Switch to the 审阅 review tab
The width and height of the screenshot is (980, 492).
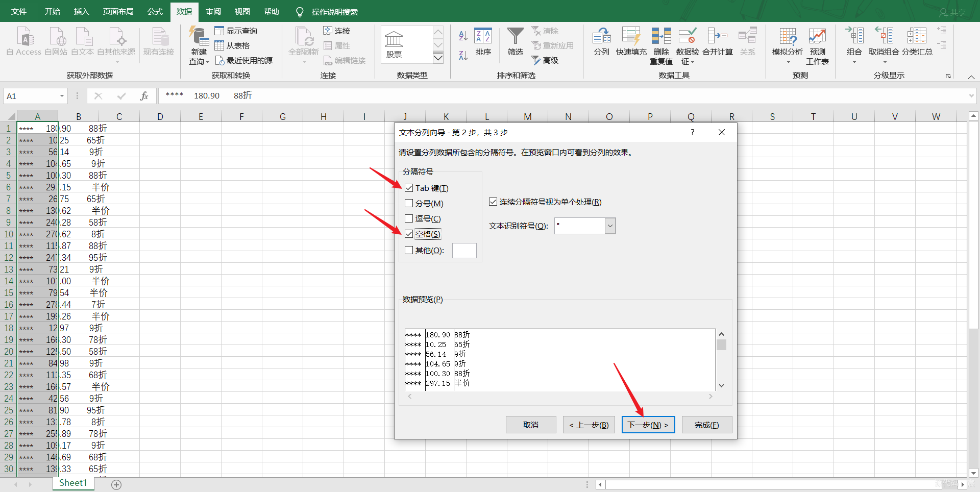[x=213, y=11]
